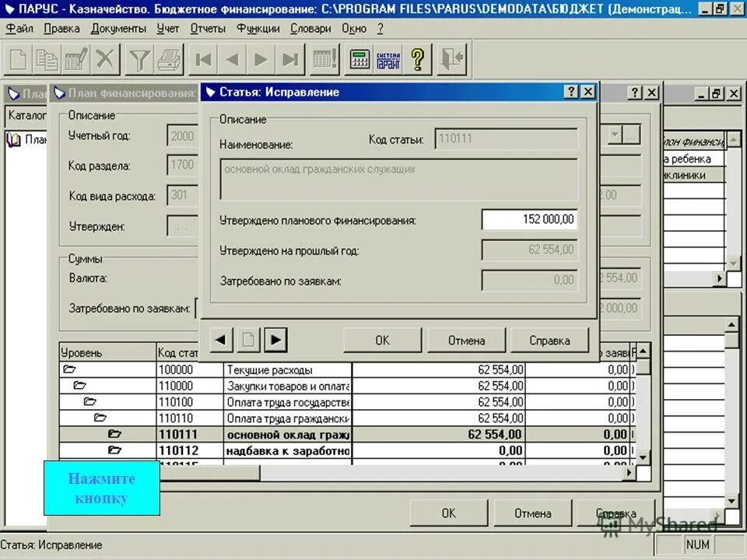Image resolution: width=747 pixels, height=560 pixels.
Task: Click the question mark in Статья dialog title
Action: coord(571,92)
